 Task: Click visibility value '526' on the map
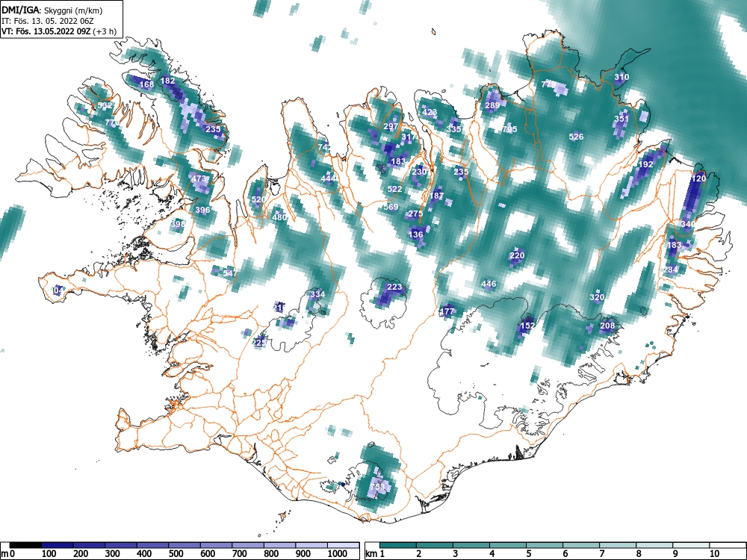click(x=576, y=137)
